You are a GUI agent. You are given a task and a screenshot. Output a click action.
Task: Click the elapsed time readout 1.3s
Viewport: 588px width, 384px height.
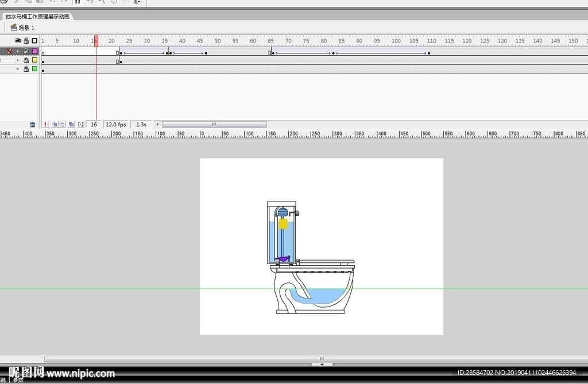click(x=141, y=125)
